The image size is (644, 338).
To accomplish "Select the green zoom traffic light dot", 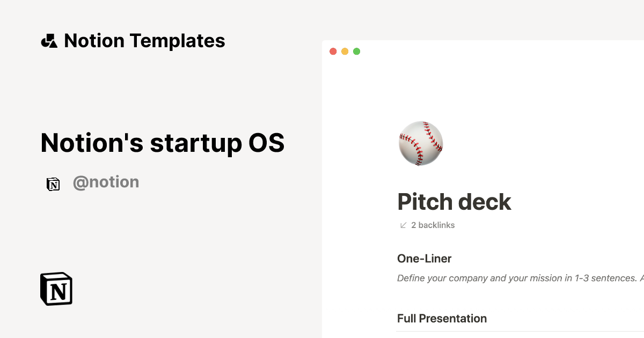I will 356,51.
